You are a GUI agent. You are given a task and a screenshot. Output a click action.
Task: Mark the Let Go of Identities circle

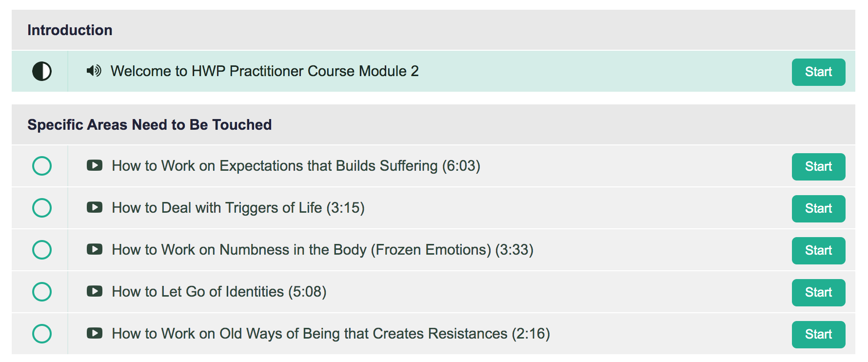coord(42,292)
